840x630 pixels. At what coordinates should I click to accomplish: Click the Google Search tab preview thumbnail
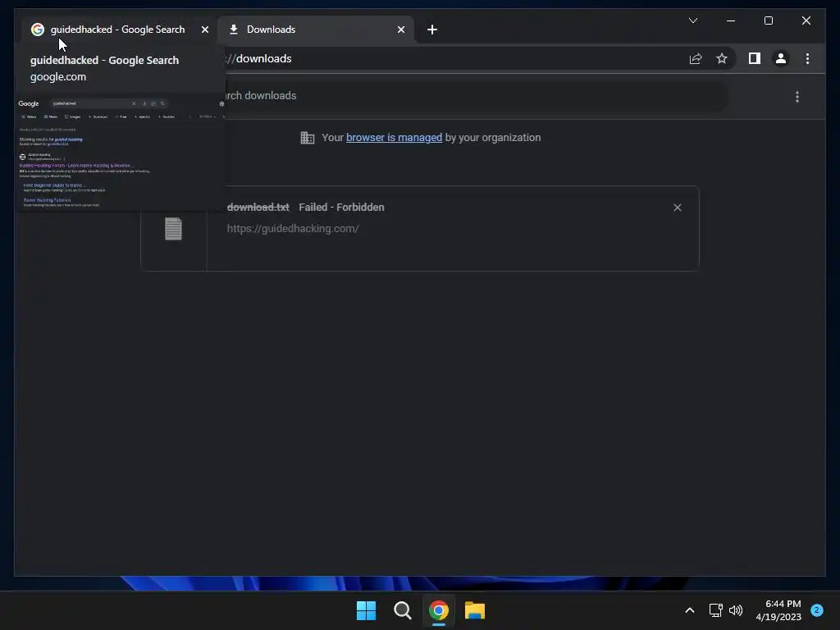click(121, 152)
